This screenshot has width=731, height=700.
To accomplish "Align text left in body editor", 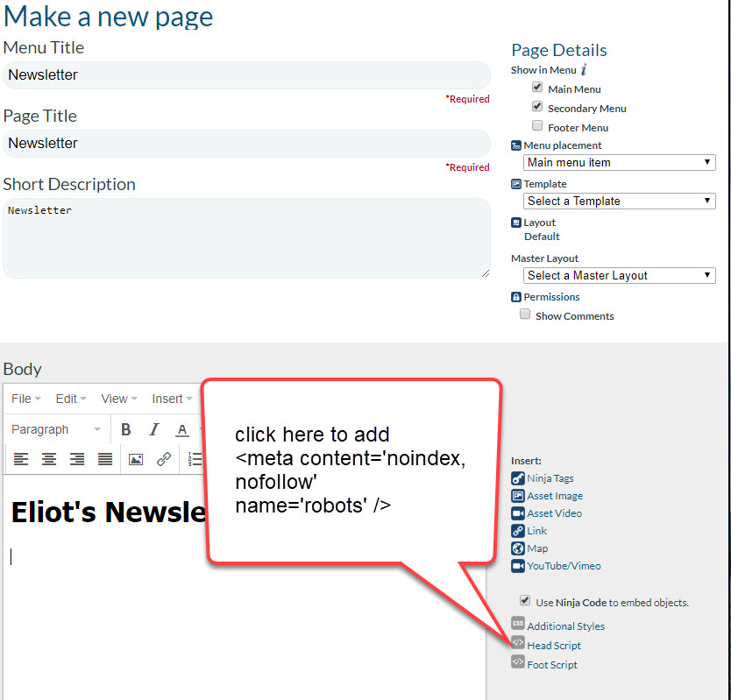I will (x=21, y=460).
